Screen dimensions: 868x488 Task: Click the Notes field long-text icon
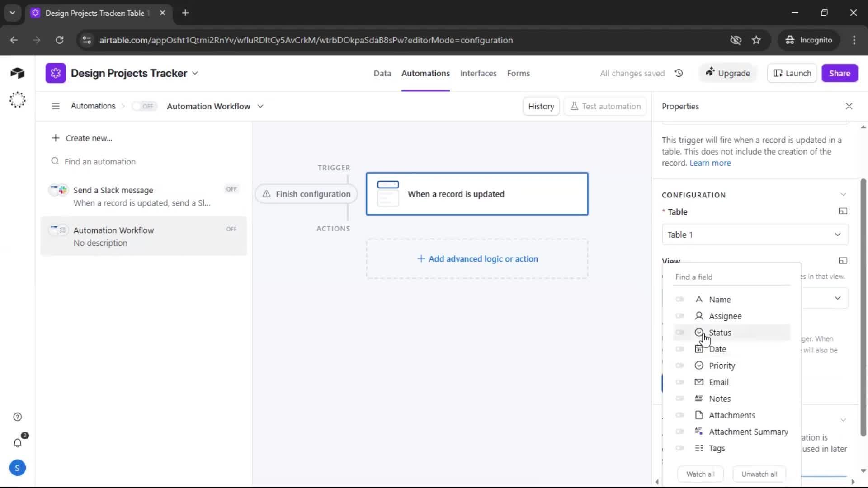point(699,399)
